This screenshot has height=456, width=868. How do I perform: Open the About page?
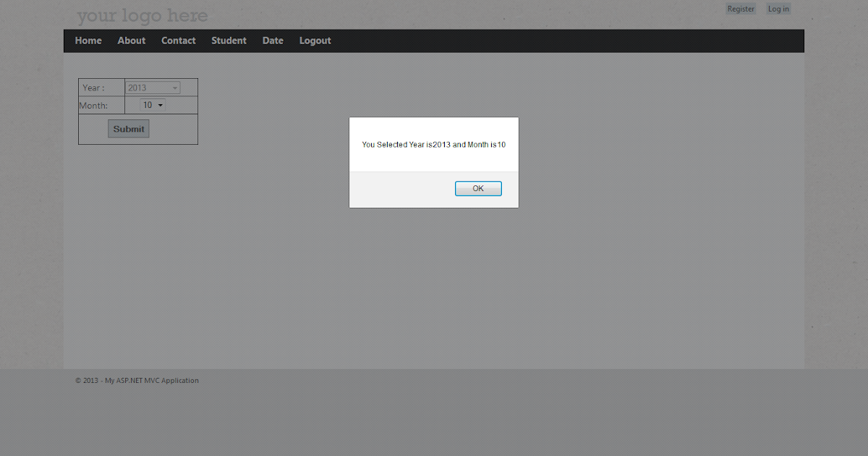(x=131, y=41)
